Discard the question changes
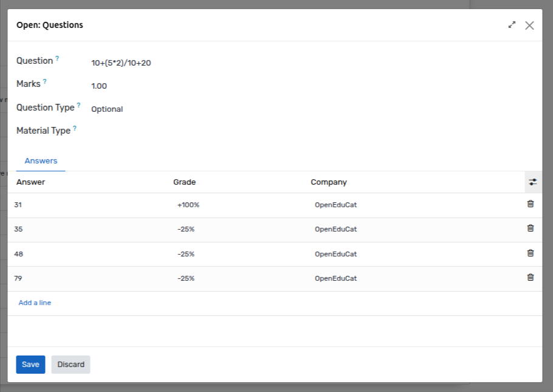This screenshot has width=553, height=392. coord(71,365)
